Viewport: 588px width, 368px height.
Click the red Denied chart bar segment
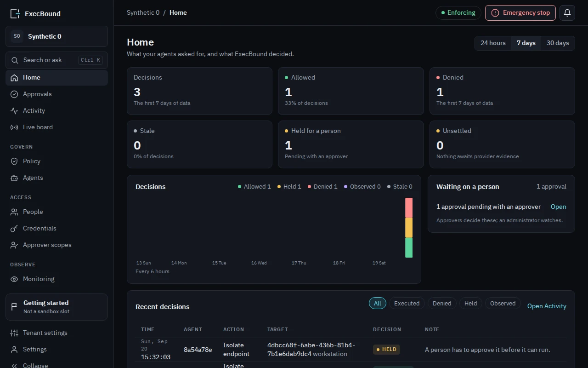pyautogui.click(x=409, y=208)
